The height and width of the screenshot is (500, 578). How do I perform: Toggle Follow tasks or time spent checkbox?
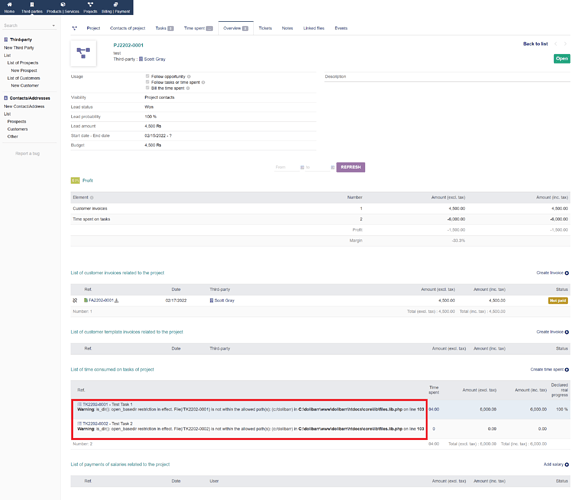coord(147,82)
